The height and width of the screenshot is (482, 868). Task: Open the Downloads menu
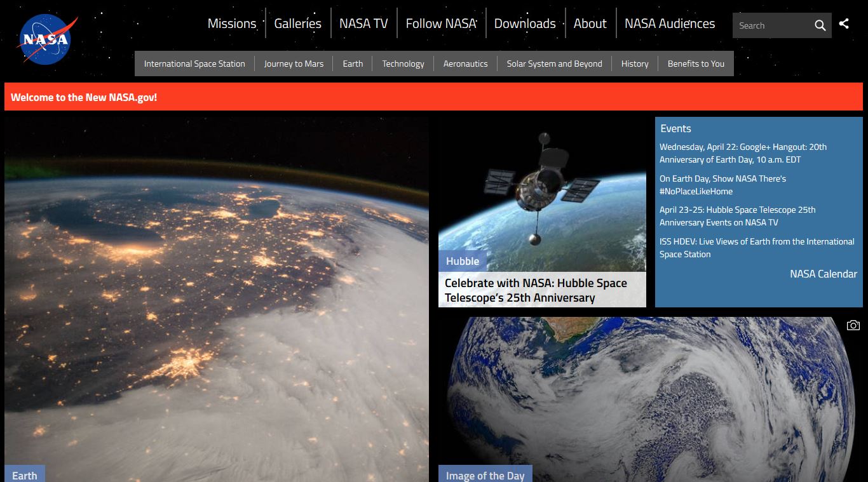pos(525,23)
